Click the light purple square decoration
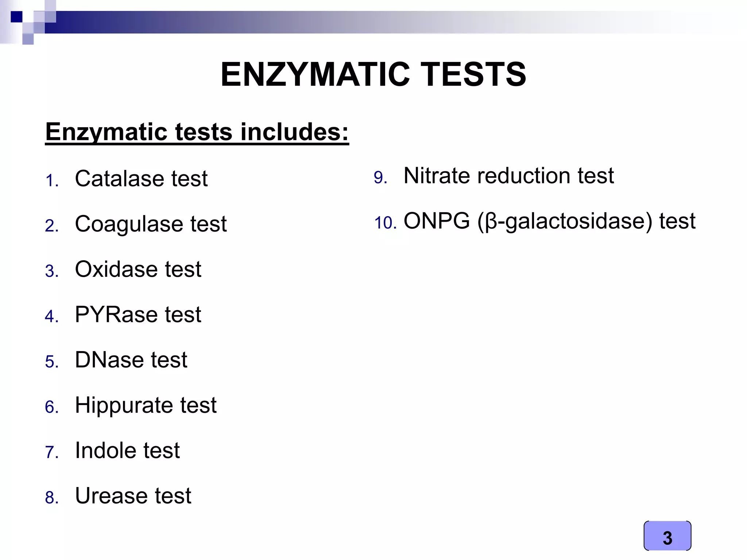Screen dimensions: 747x560 28,39
